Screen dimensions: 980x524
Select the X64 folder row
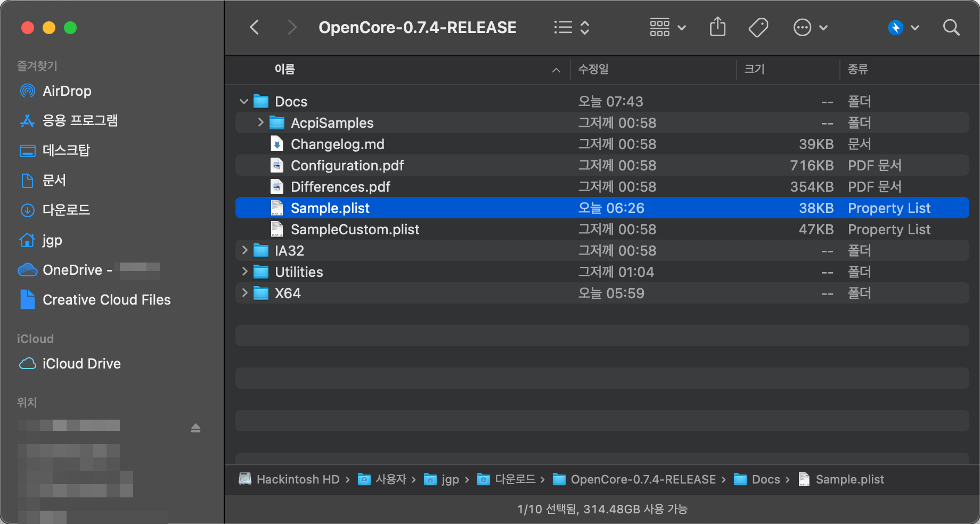602,293
